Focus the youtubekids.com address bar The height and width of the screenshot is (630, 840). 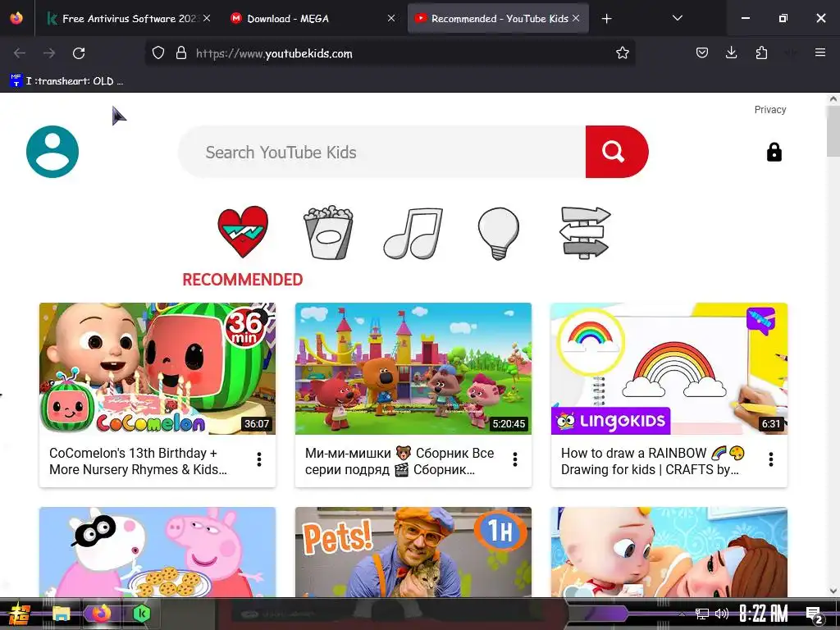[x=390, y=53]
